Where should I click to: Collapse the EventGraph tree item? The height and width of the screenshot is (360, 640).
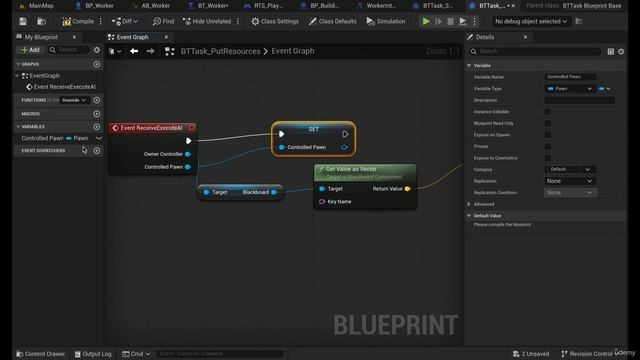tap(17, 76)
